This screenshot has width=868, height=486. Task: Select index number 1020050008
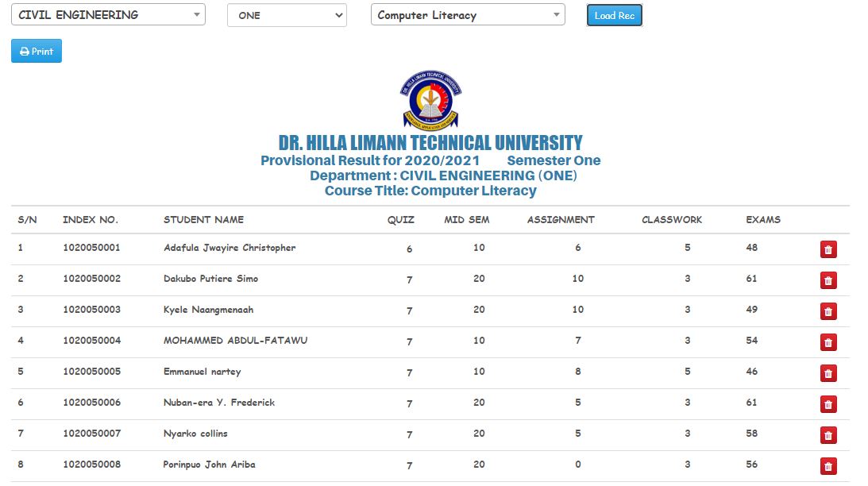coord(91,465)
